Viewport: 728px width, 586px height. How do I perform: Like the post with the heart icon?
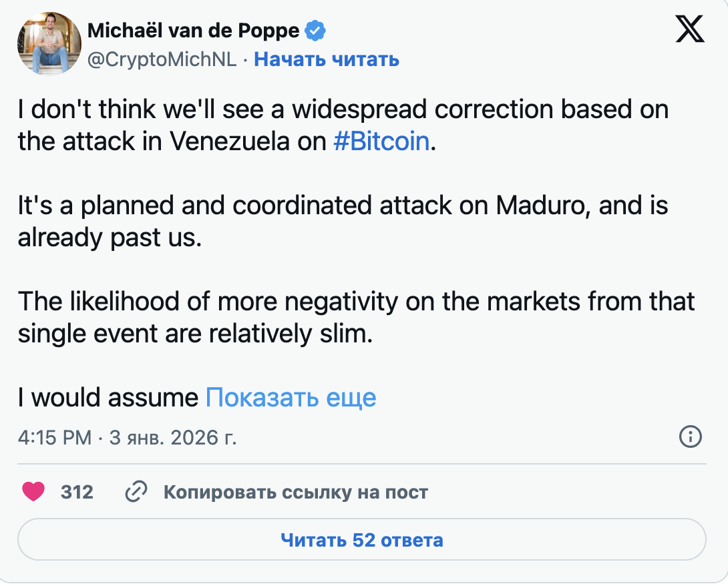point(33,493)
